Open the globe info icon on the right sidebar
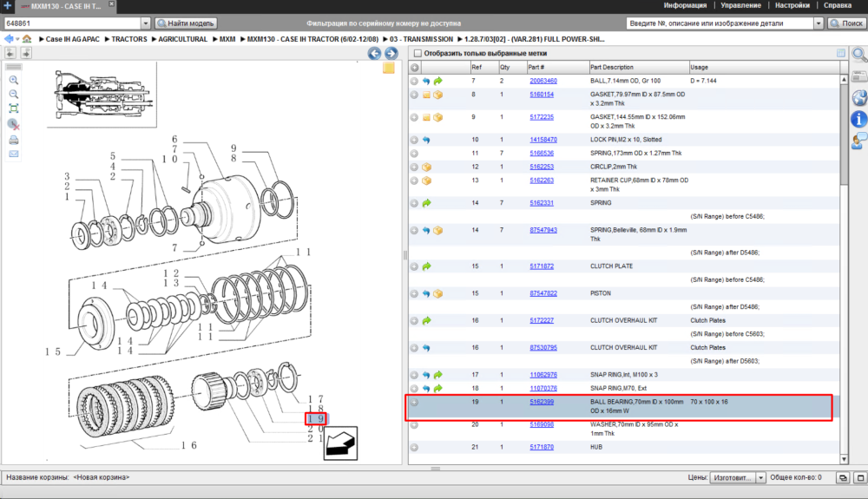The image size is (868, 499). (x=859, y=98)
